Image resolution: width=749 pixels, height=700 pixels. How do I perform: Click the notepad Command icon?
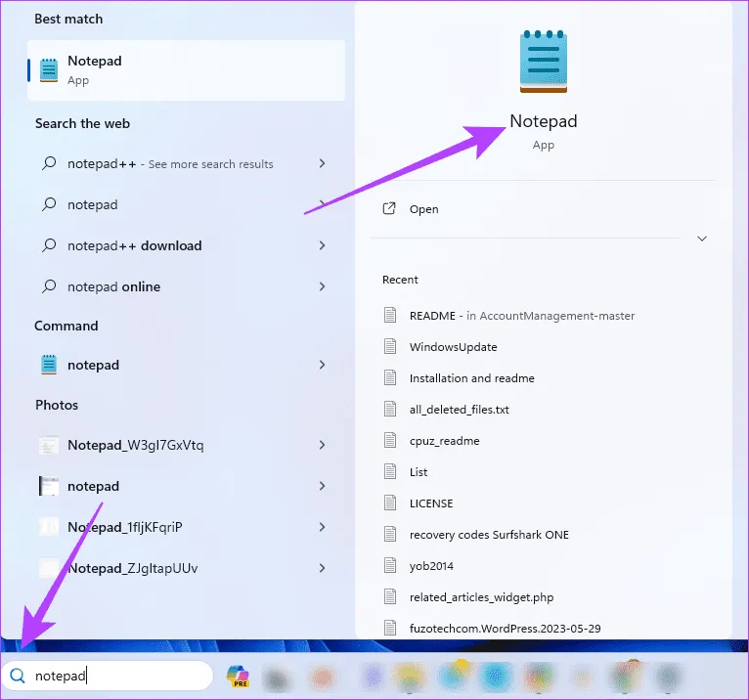[x=49, y=365]
